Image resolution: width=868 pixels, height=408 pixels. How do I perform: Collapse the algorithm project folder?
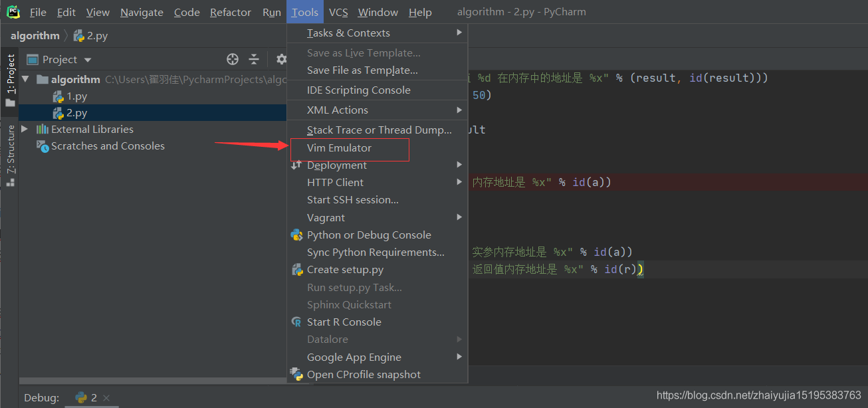point(26,79)
